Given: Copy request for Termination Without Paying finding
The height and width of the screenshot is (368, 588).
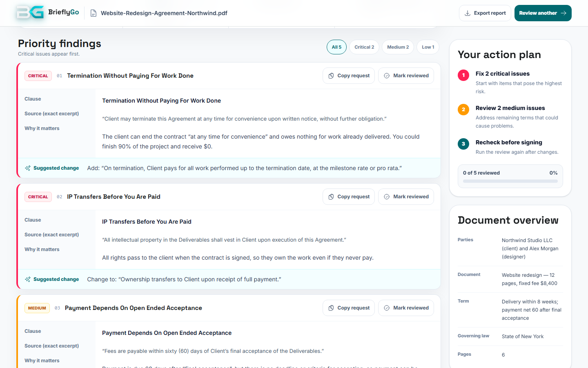Looking at the screenshot, I should (x=349, y=76).
